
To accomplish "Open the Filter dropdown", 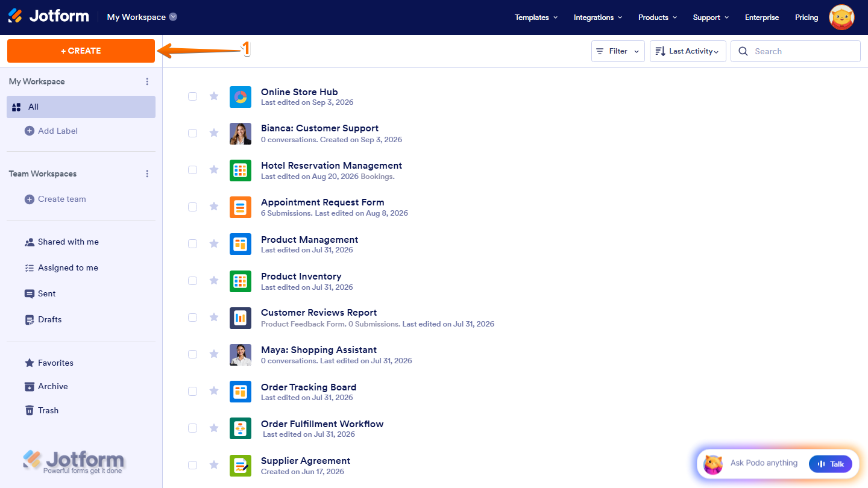I will [618, 51].
